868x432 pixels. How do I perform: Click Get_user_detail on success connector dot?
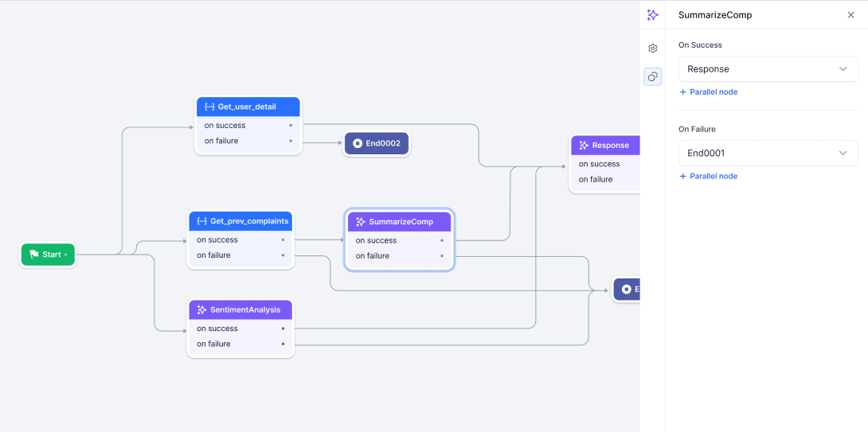click(291, 126)
